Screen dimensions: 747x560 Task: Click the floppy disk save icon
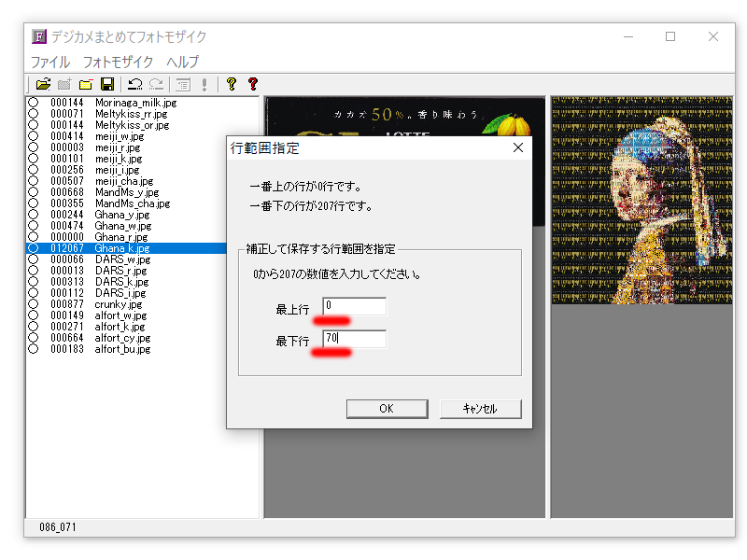point(107,84)
